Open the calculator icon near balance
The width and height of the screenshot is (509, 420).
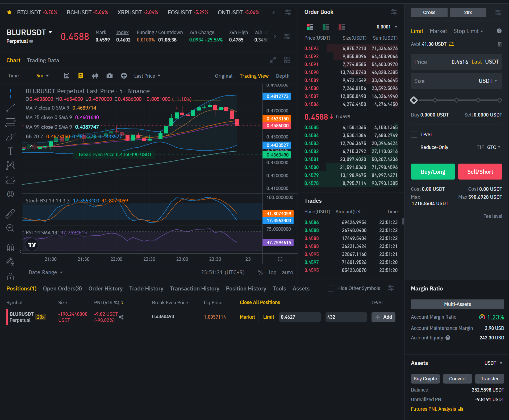click(x=500, y=44)
